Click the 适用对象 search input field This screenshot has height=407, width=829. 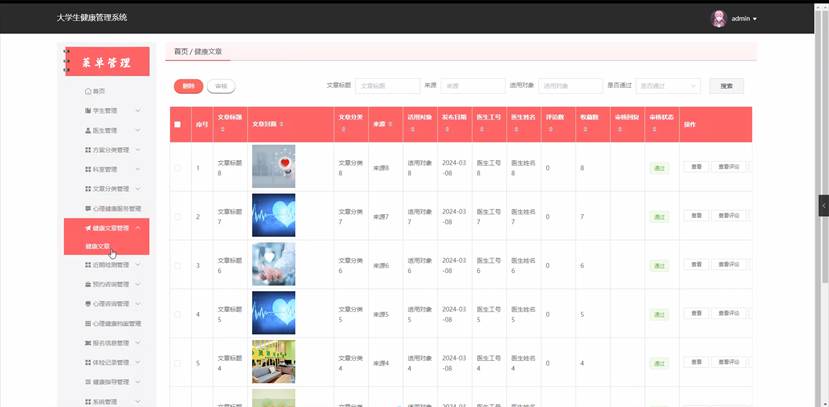570,86
